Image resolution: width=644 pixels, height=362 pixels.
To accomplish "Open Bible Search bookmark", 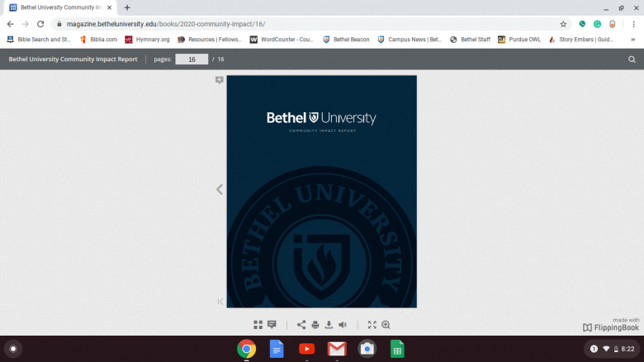I will click(39, 40).
